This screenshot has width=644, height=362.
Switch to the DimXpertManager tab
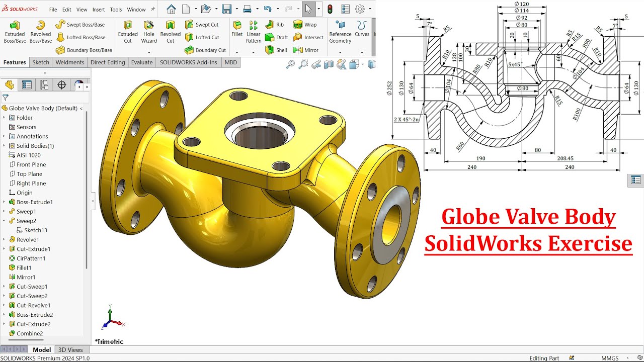62,85
